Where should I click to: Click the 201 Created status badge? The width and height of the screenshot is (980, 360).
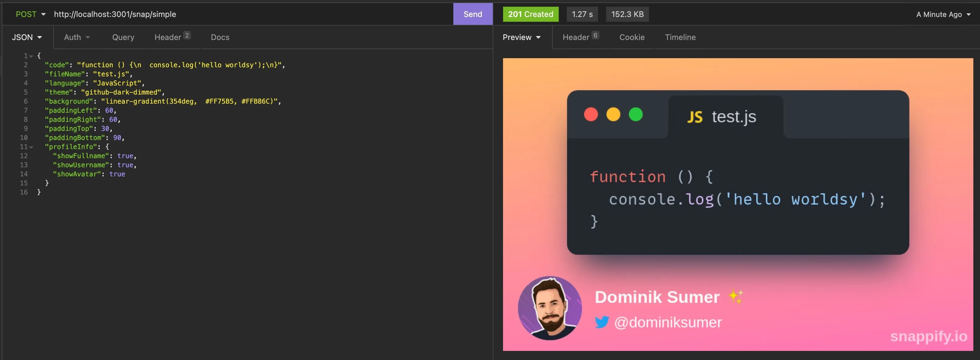tap(530, 14)
